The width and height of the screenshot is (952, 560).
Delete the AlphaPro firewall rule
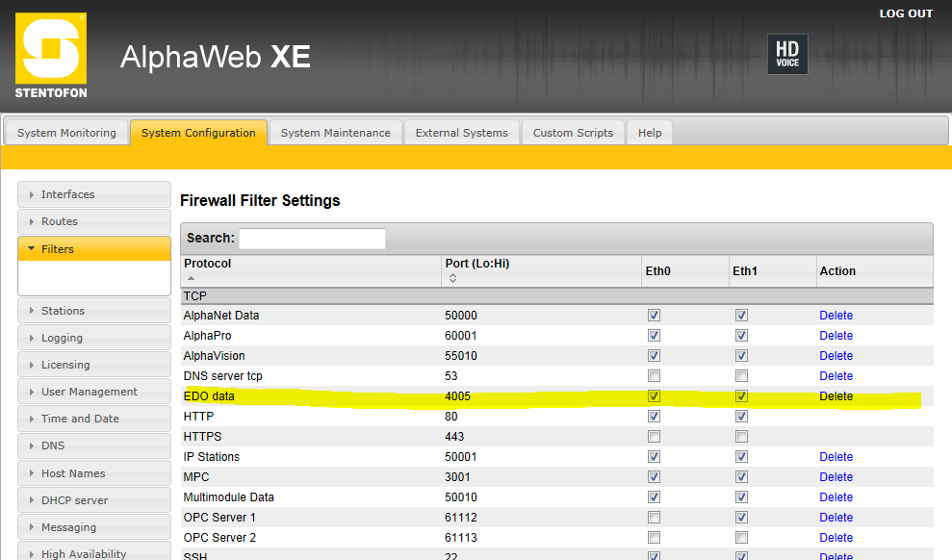(836, 336)
